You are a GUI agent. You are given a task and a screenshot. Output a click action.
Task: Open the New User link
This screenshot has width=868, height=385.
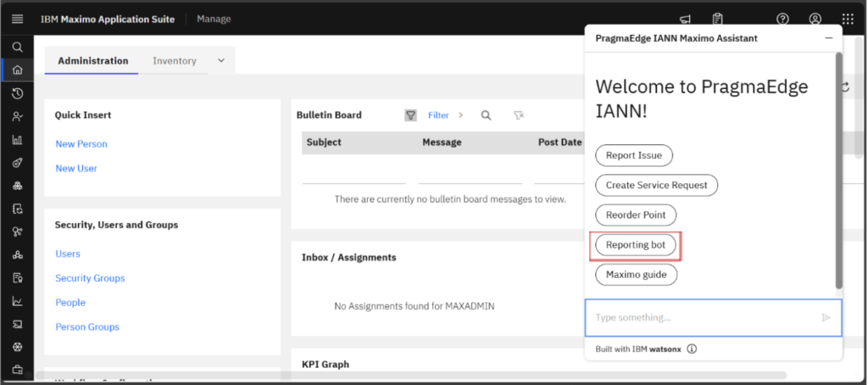76,169
